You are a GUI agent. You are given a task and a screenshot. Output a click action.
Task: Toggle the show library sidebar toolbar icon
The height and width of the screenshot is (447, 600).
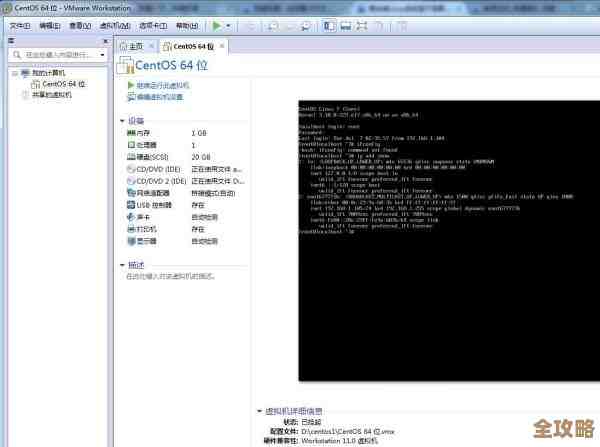(329, 26)
